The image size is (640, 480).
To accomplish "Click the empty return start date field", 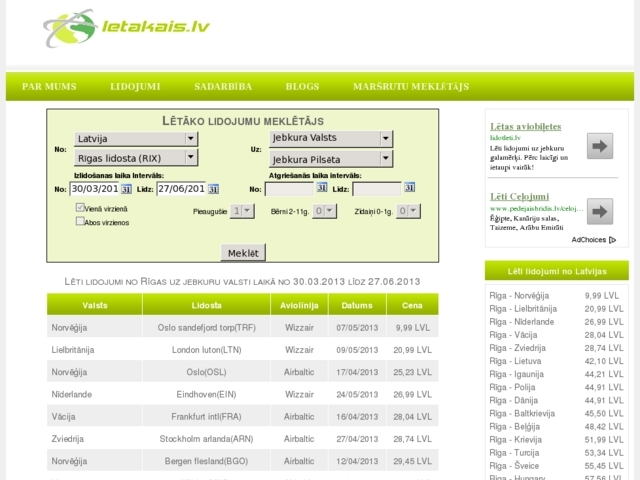I will [290, 189].
